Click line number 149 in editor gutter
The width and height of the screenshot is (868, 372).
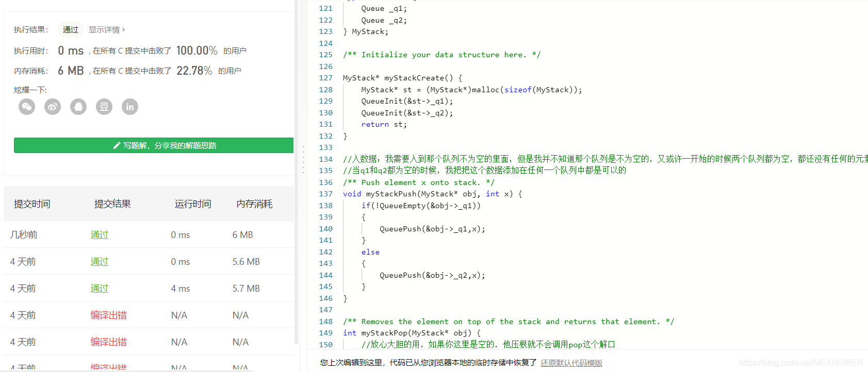pyautogui.click(x=325, y=333)
